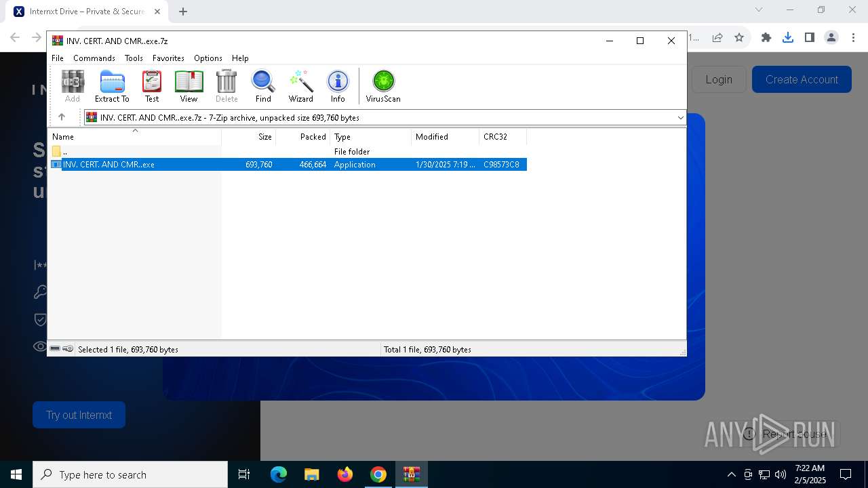Screen dimensions: 868x488
Task: Click the key password icon in the status bar
Action: pos(68,349)
